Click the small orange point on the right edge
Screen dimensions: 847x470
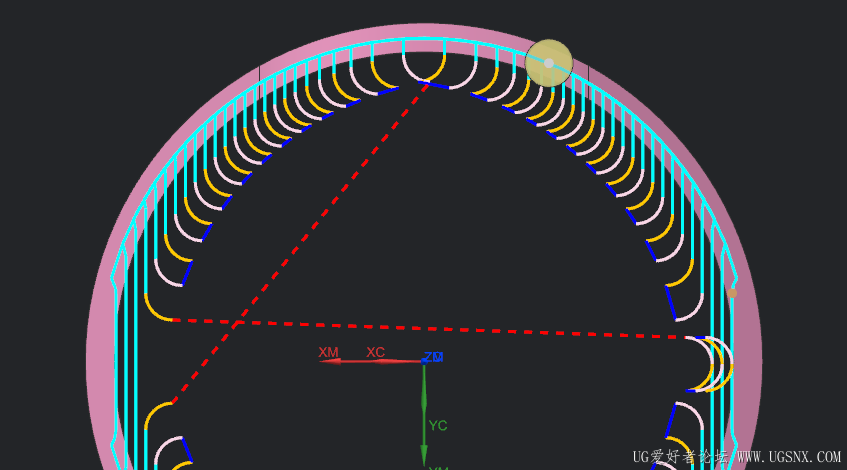[x=732, y=293]
